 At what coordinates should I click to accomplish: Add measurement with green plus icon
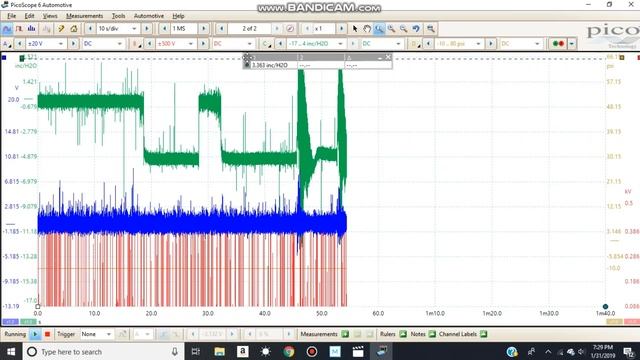[345, 334]
